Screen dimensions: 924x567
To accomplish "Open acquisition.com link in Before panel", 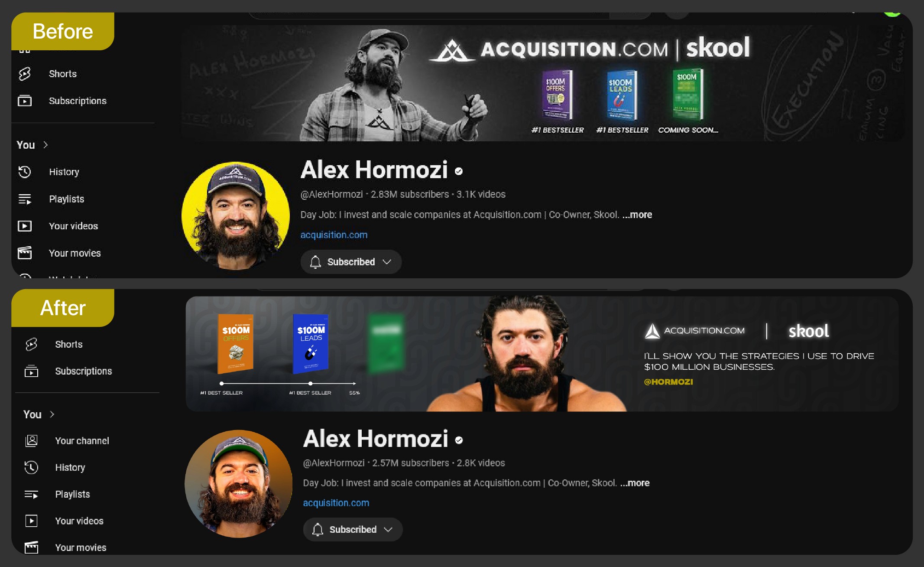I will tap(334, 235).
